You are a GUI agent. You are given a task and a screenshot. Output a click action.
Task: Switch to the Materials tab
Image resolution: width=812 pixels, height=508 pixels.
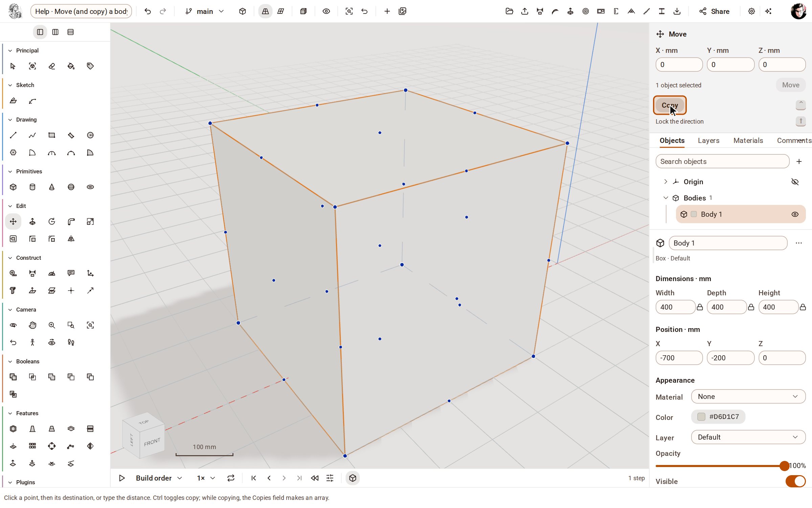748,141
